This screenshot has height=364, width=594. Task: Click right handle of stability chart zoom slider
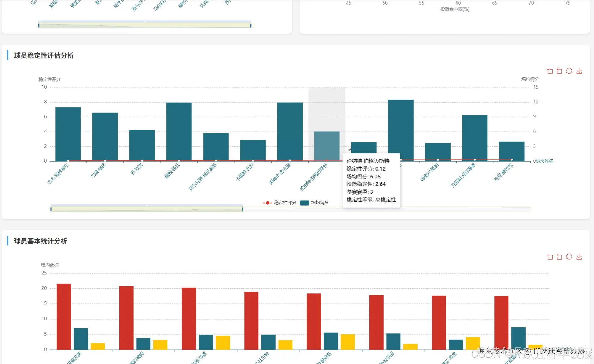[243, 209]
